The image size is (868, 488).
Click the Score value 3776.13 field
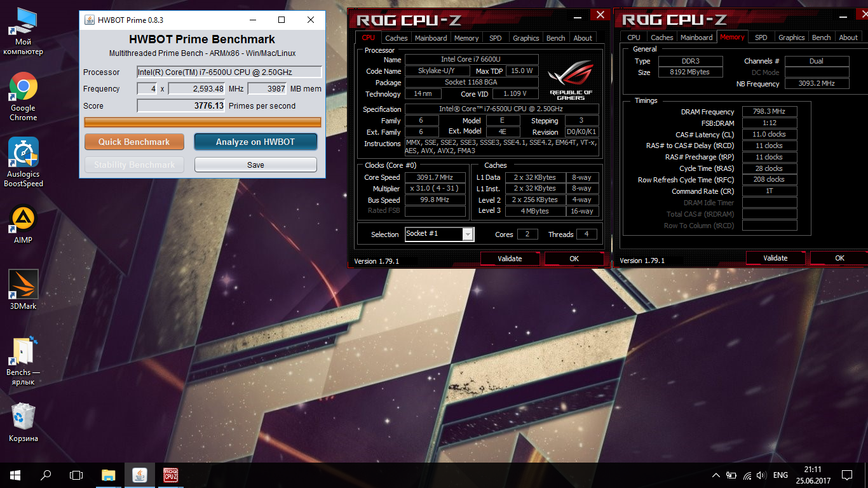coord(181,105)
